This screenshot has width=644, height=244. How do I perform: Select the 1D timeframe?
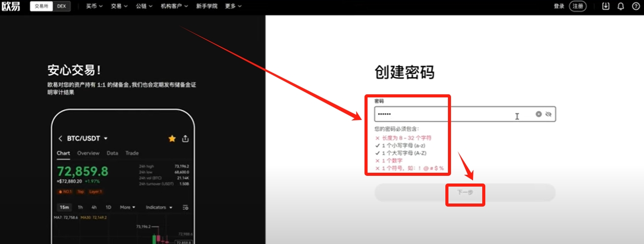tap(108, 208)
